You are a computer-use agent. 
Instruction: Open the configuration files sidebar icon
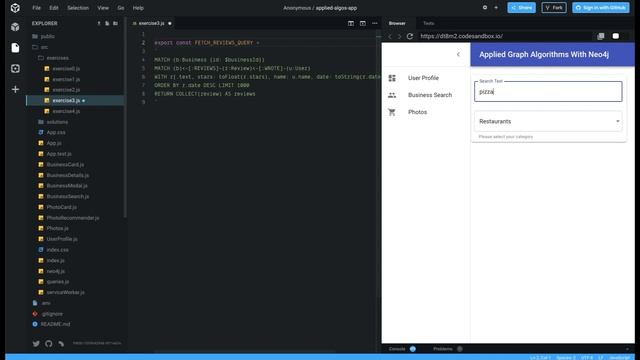(x=15, y=68)
